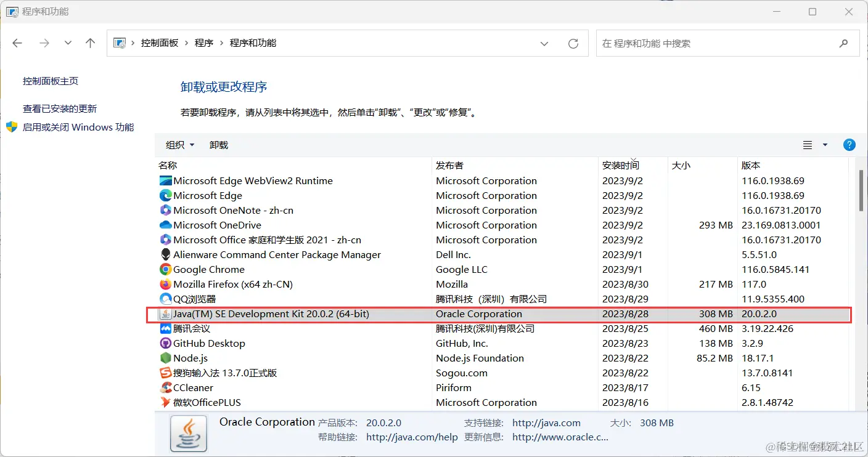Click the Windows features shield icon
The image size is (868, 457).
tap(12, 127)
